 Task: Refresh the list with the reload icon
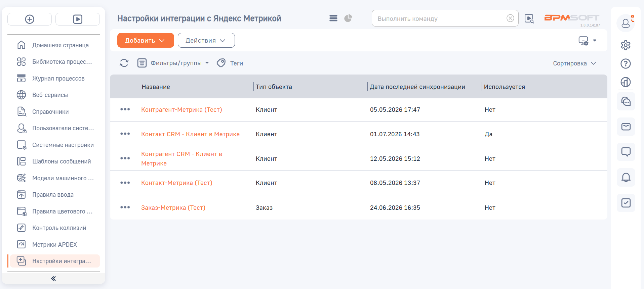(124, 63)
